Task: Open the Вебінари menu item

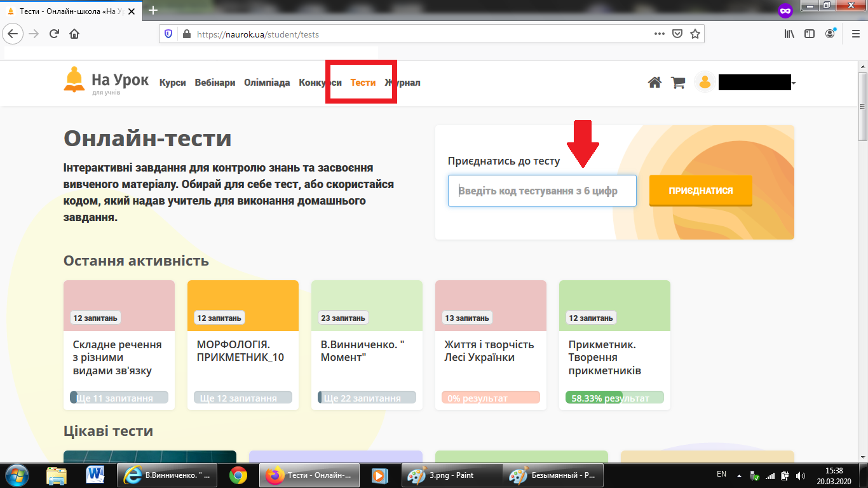Action: click(x=215, y=83)
